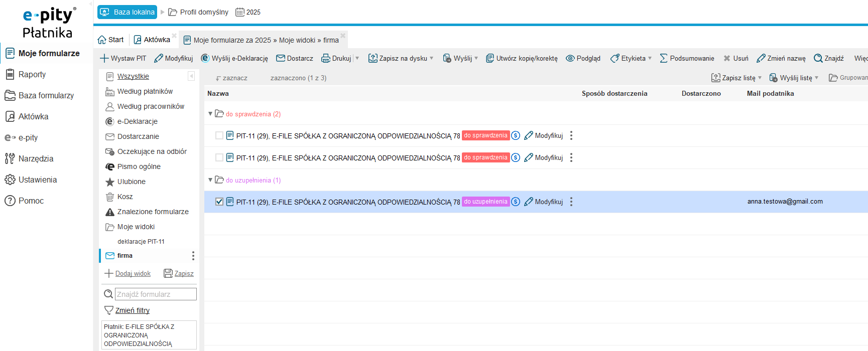This screenshot has width=868, height=351.
Task: Collapse the 'do sprawdzenia (2)' group
Action: (x=210, y=114)
